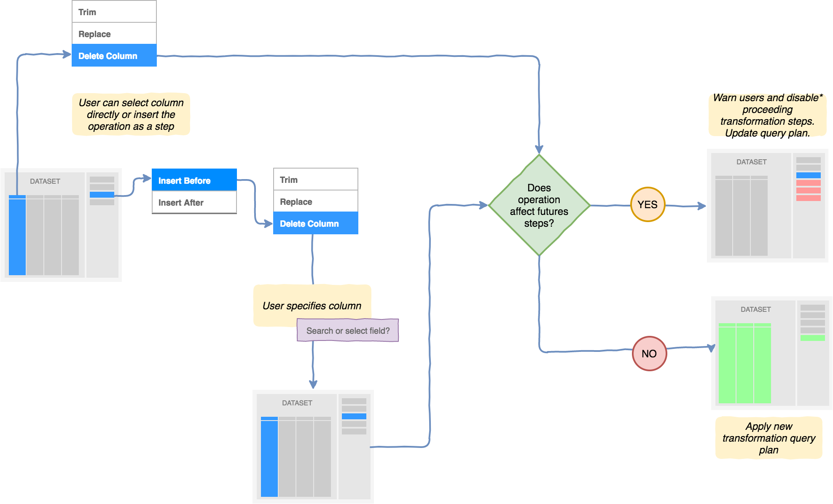This screenshot has height=504, width=833.
Task: Click the Search or select field box
Action: click(348, 330)
